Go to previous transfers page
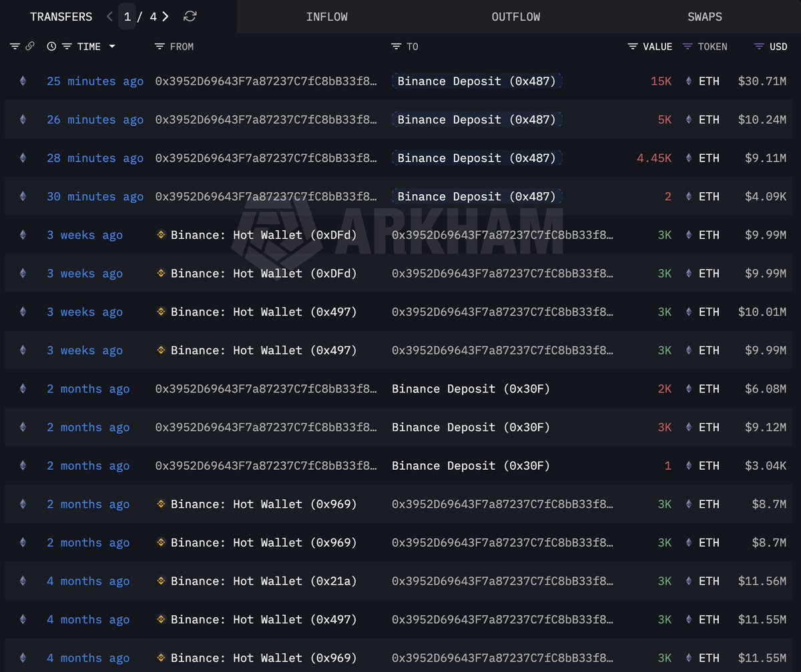 [109, 17]
